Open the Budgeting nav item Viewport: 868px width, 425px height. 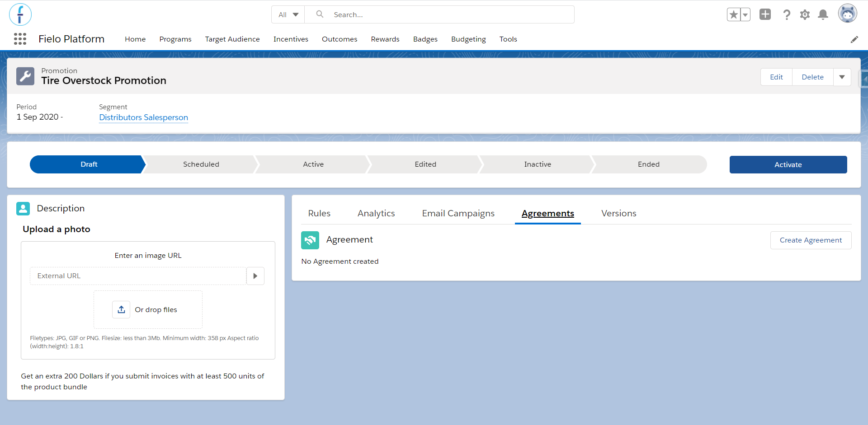pos(468,39)
